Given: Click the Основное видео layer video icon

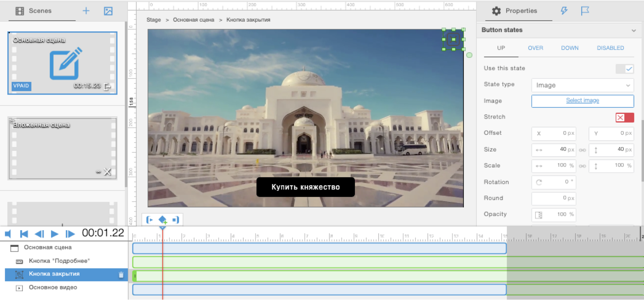Looking at the screenshot, I should (19, 288).
